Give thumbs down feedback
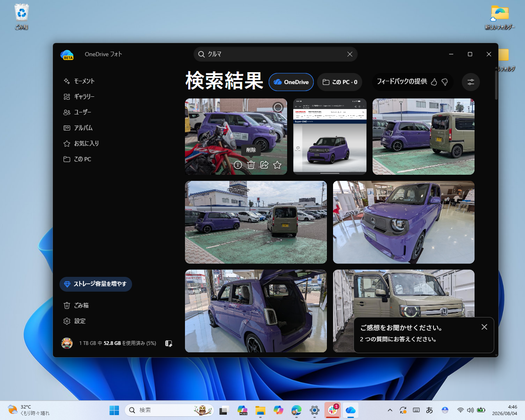Screen dimensions: 525x420 click(x=445, y=82)
